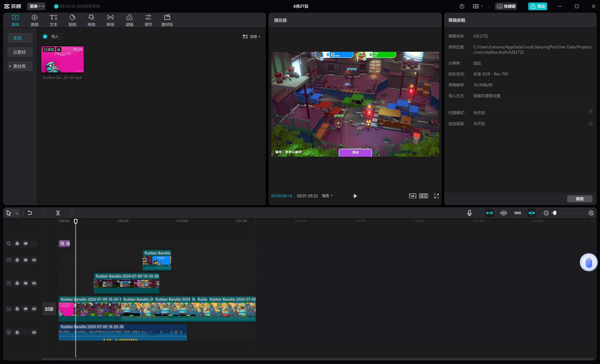Click the floating USB drive icon
The image size is (600, 364).
(589, 262)
